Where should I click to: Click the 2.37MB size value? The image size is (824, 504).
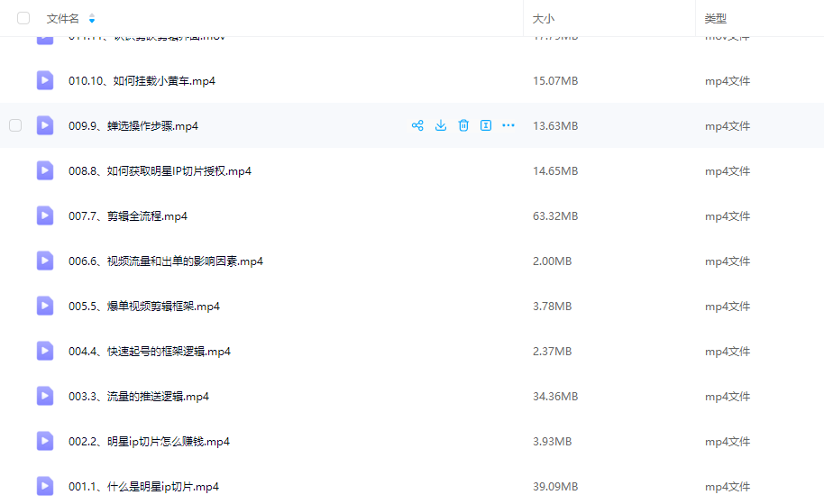coord(553,352)
